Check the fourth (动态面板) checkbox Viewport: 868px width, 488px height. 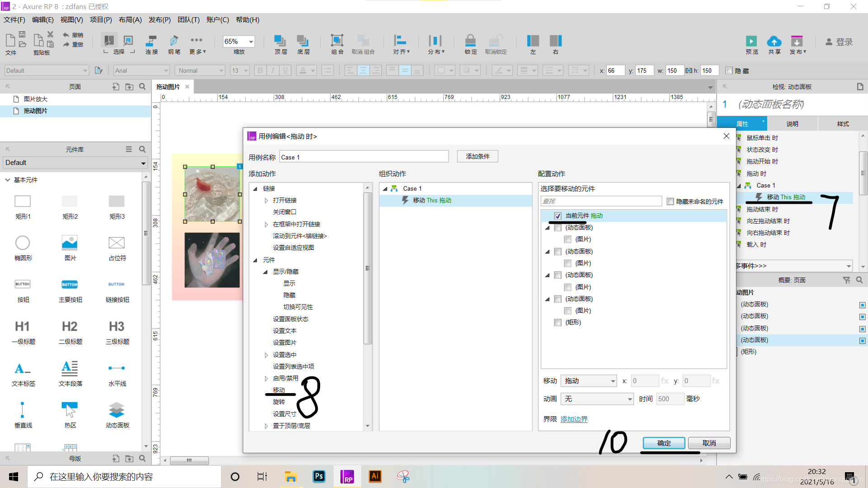coord(558,299)
